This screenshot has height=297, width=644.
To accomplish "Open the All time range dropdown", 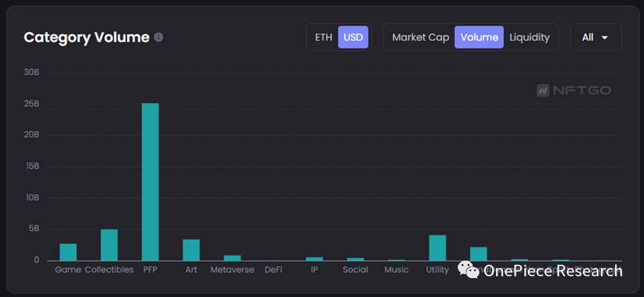I will coord(596,38).
